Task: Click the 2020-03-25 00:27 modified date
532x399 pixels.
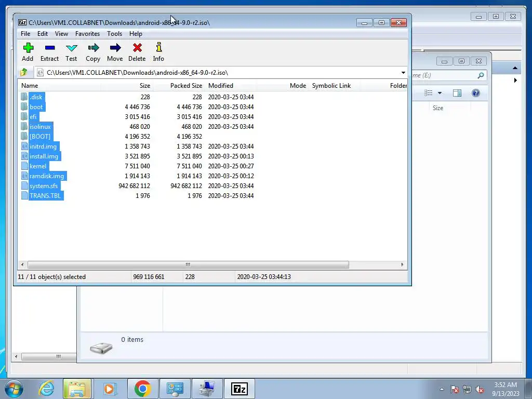Action: pyautogui.click(x=231, y=166)
